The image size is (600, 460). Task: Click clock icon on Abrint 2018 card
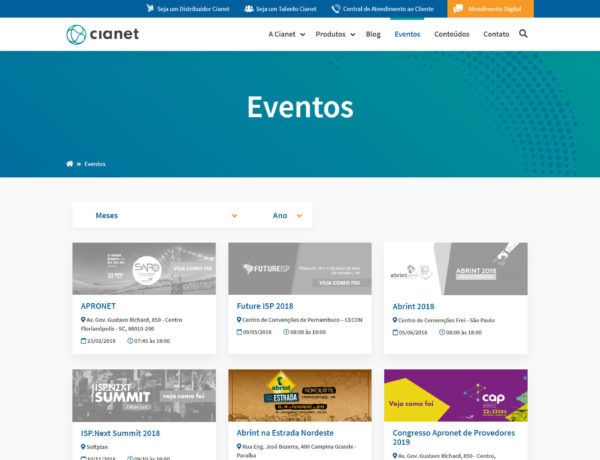point(442,332)
